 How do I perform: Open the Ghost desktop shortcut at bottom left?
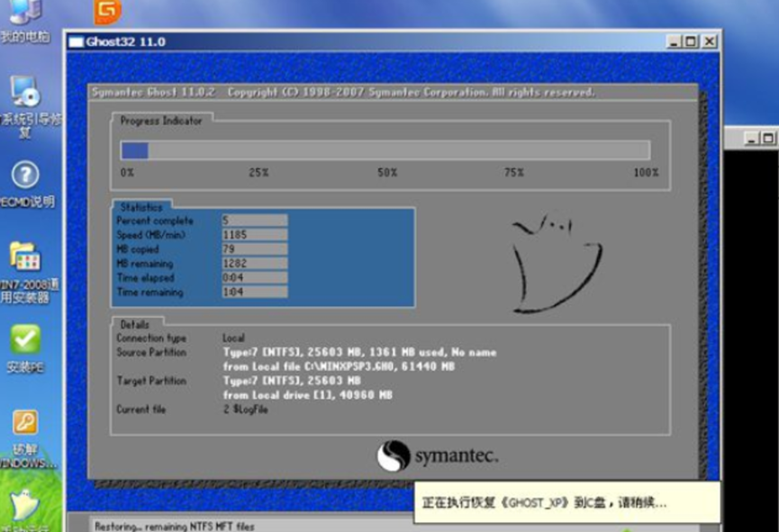point(24,506)
